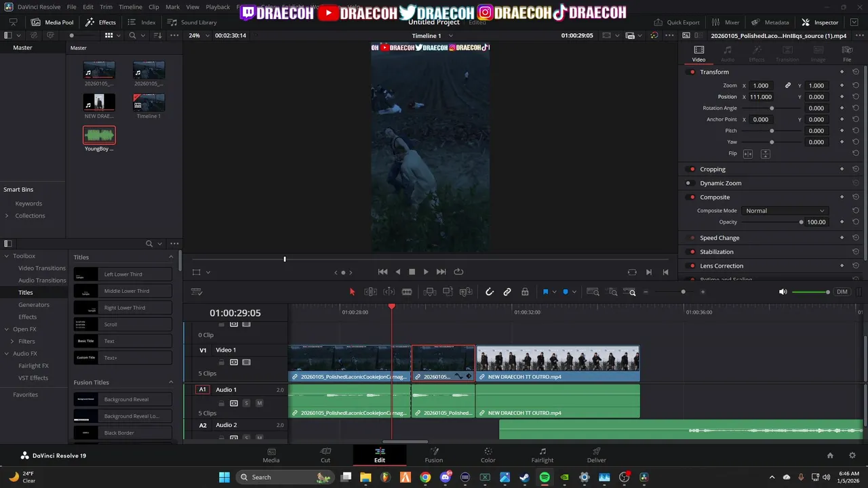
Task: Open Timeline View Options icon
Action: click(x=197, y=292)
